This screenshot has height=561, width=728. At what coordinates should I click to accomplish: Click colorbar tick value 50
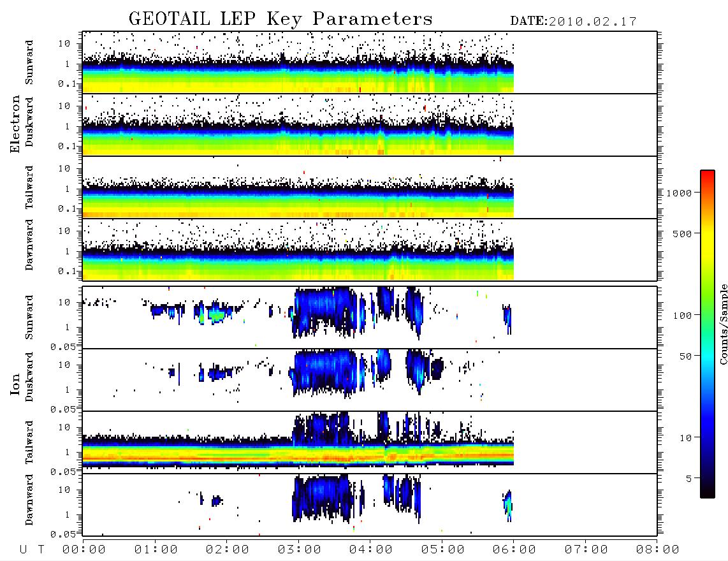pyautogui.click(x=685, y=356)
